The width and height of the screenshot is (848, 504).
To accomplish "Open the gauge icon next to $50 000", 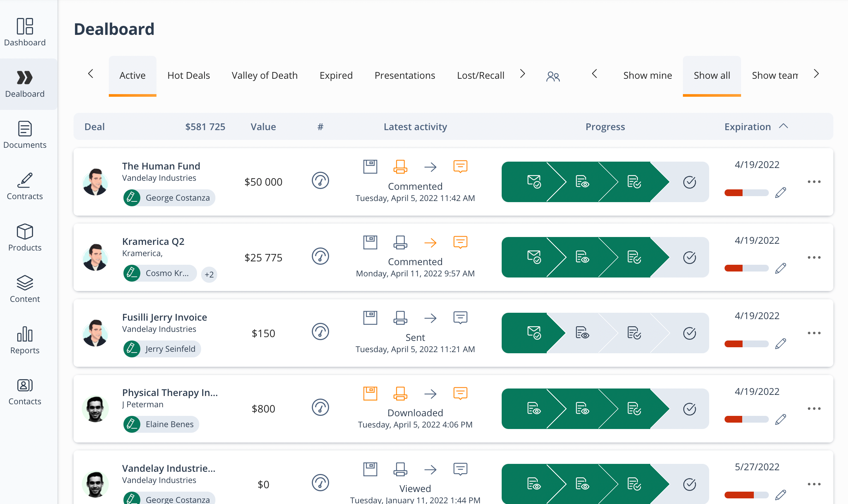I will [320, 181].
